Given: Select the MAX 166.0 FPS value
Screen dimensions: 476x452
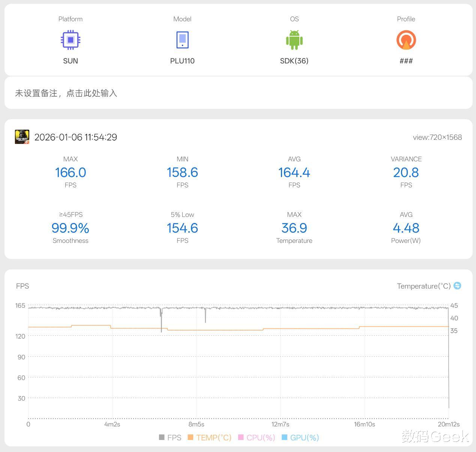Looking at the screenshot, I should (71, 172).
